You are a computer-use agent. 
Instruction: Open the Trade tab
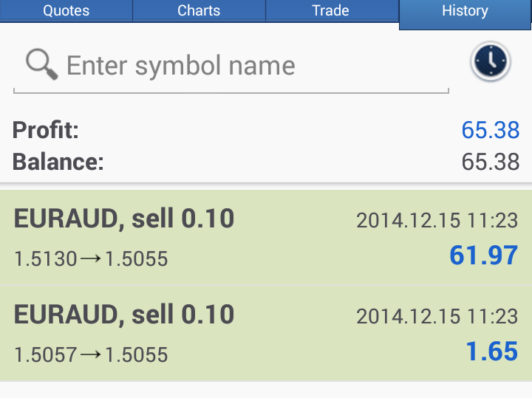[331, 10]
